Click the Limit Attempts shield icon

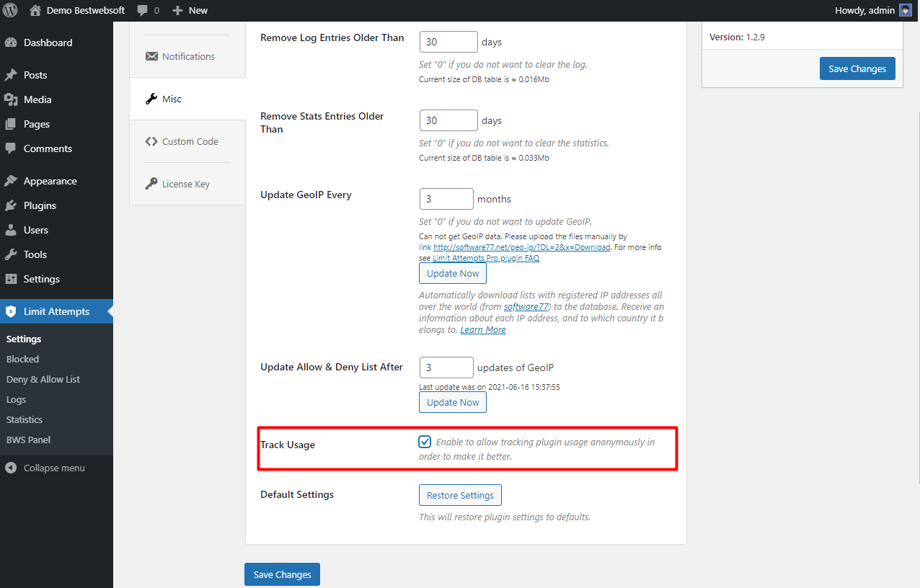click(11, 311)
